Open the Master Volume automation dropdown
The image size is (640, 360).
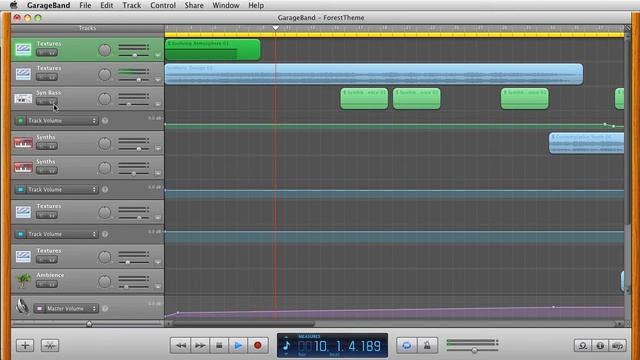point(71,309)
